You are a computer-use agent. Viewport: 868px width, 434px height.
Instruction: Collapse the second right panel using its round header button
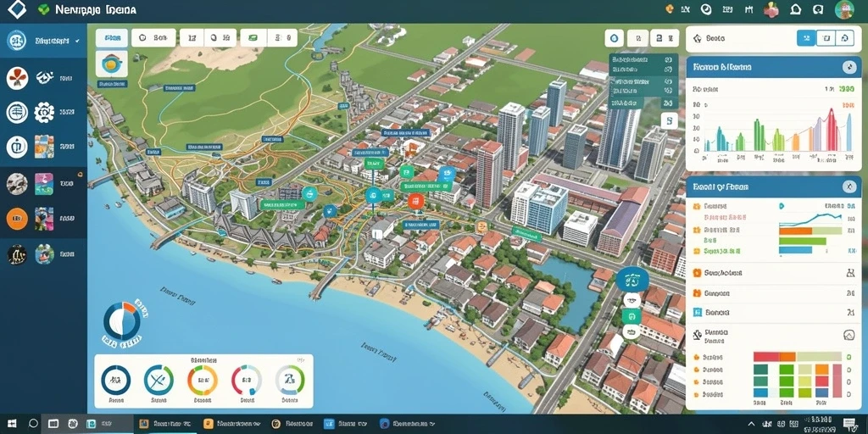[x=849, y=187]
